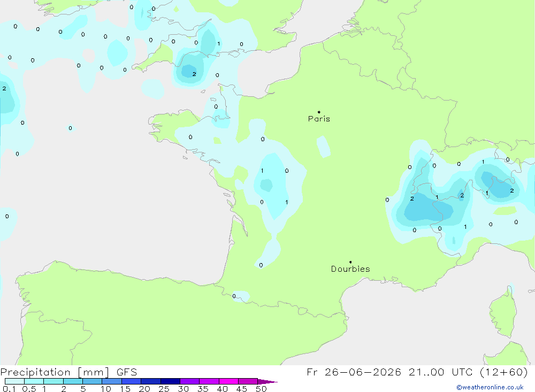Pick the legend swatch between 0.5 and 1
This screenshot has width=535, height=392.
click(34, 381)
